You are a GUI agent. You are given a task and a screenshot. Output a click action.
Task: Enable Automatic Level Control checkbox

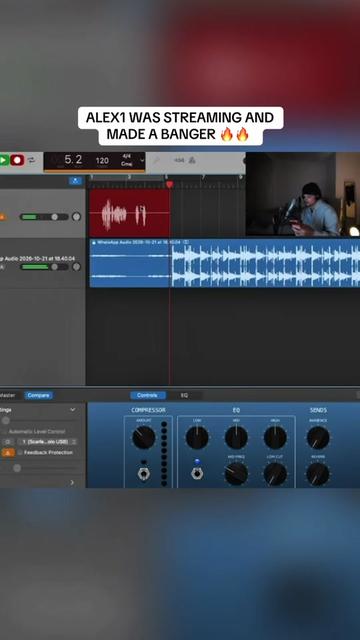(x=5, y=431)
